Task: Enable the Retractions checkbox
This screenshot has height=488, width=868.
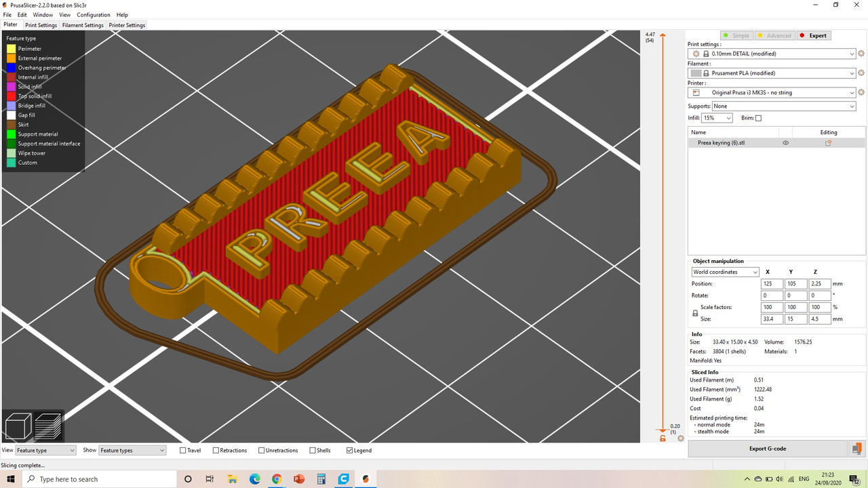Action: coord(216,450)
